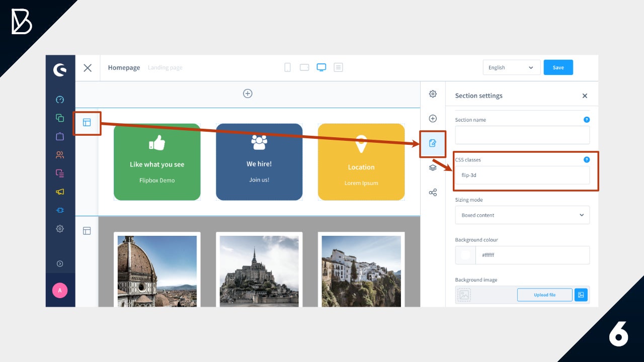Open the Dashboard icon in left sidebar
The height and width of the screenshot is (362, 644).
point(60,100)
